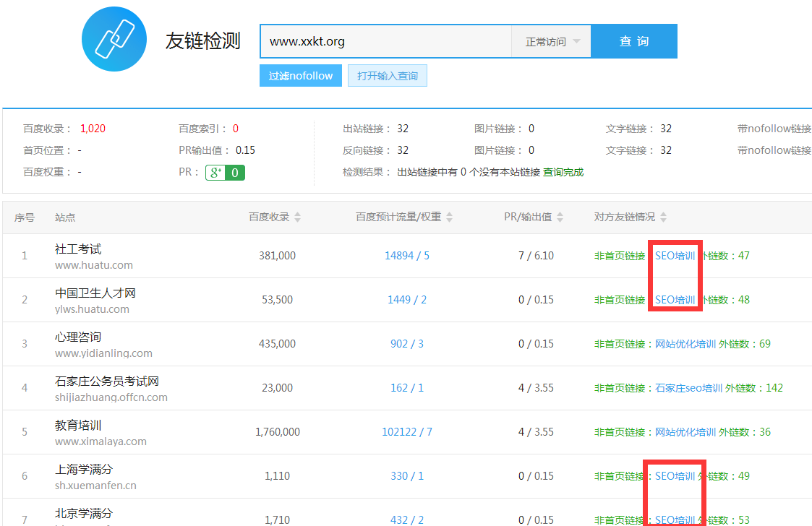The height and width of the screenshot is (526, 812).
Task: Open site name 心理咨询
Action: click(x=78, y=337)
